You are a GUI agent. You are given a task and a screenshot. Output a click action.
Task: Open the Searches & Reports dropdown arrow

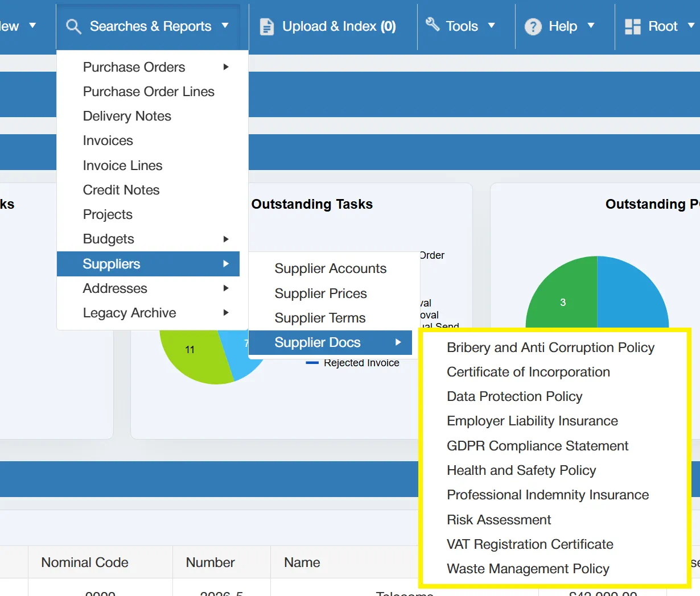tap(225, 26)
